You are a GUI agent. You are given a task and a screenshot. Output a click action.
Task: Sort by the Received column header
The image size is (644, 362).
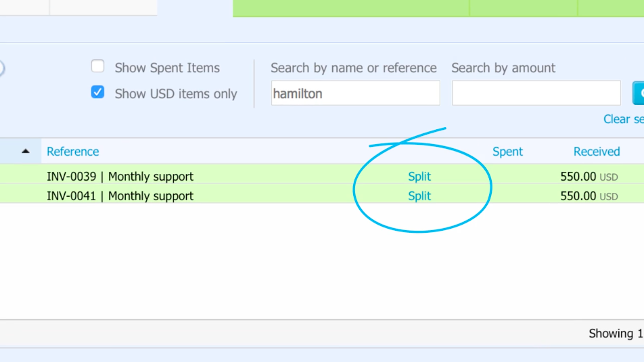point(597,152)
